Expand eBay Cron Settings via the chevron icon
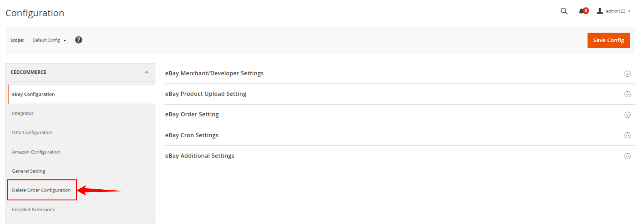 tap(627, 135)
